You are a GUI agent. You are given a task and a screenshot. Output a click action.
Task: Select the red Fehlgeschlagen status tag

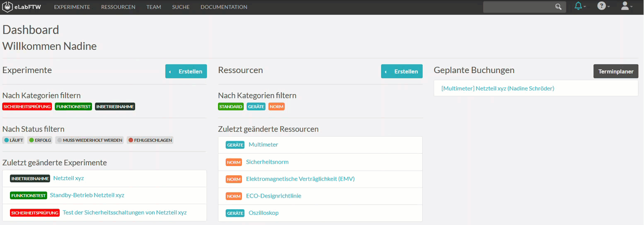click(x=150, y=140)
